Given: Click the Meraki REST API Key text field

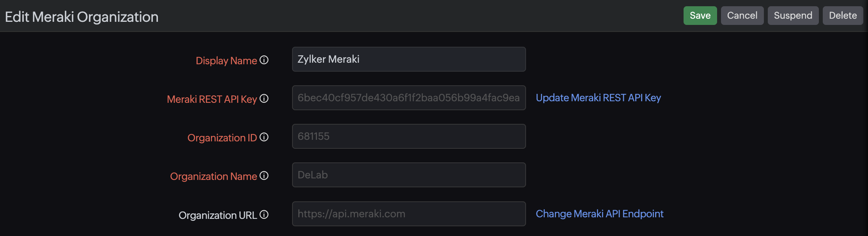Looking at the screenshot, I should [409, 98].
